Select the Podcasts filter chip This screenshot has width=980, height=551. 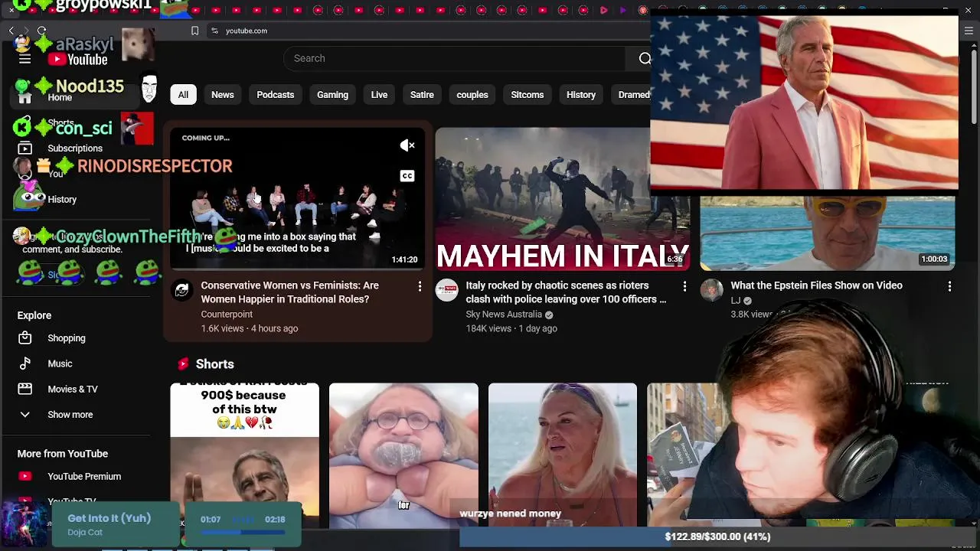276,95
